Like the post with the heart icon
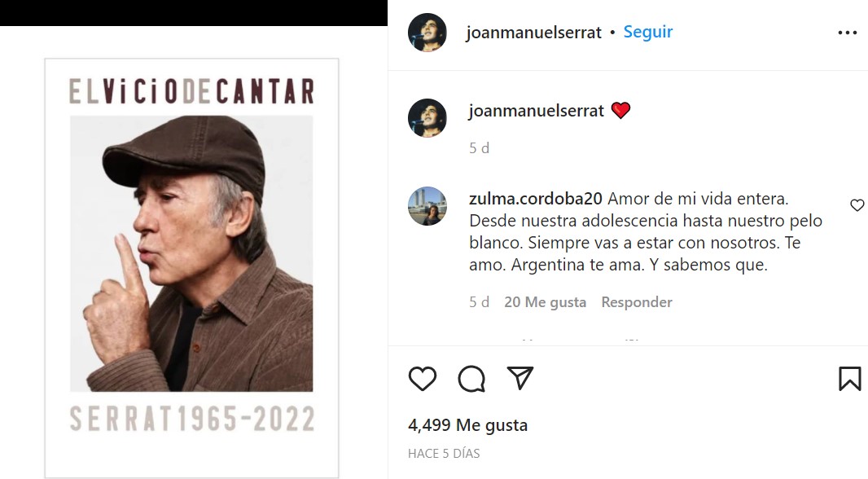This screenshot has height=479, width=868. (423, 379)
